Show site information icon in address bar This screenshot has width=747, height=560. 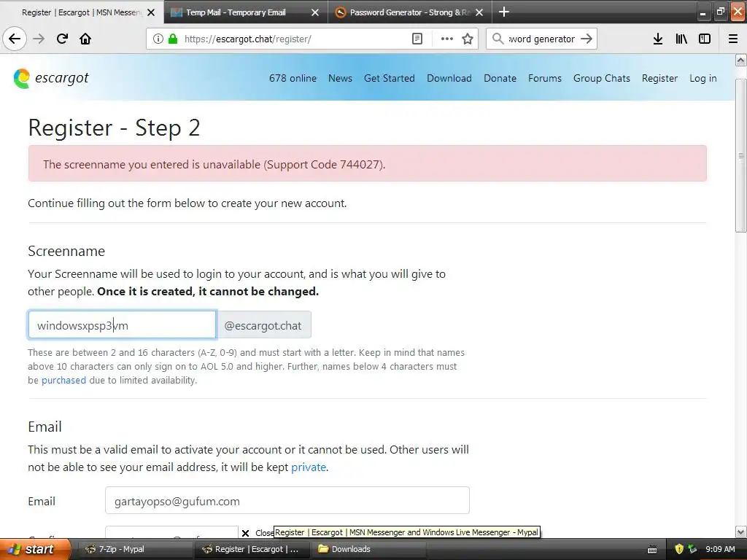[x=158, y=39]
